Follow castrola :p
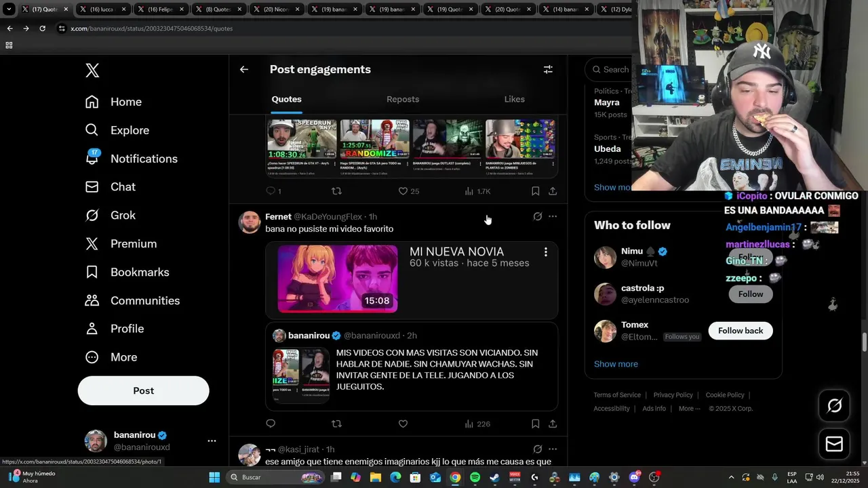 pyautogui.click(x=751, y=294)
